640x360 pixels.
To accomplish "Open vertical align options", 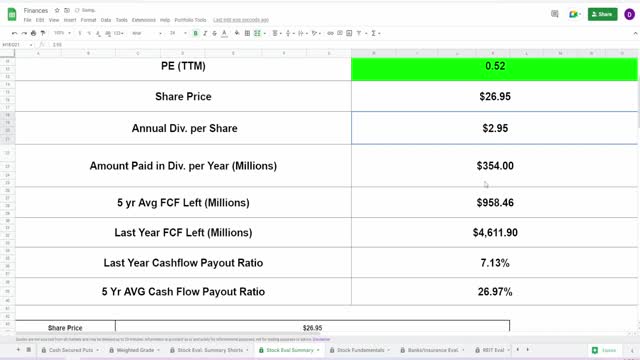I will coord(289,33).
